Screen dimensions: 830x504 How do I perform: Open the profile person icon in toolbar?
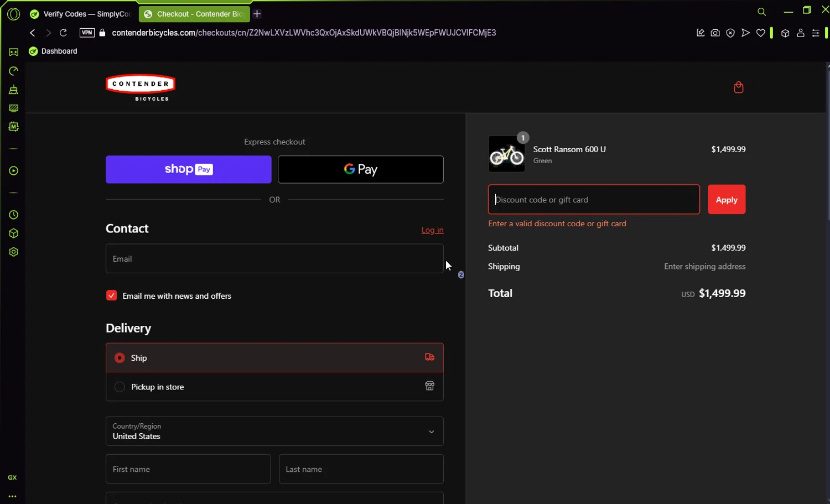pos(801,33)
